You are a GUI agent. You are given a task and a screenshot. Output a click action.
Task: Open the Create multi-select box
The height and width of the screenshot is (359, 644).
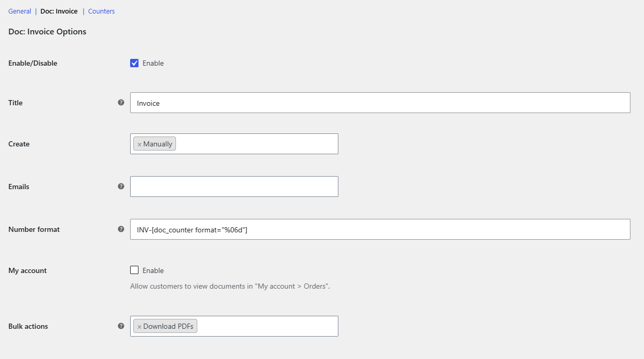(x=234, y=144)
